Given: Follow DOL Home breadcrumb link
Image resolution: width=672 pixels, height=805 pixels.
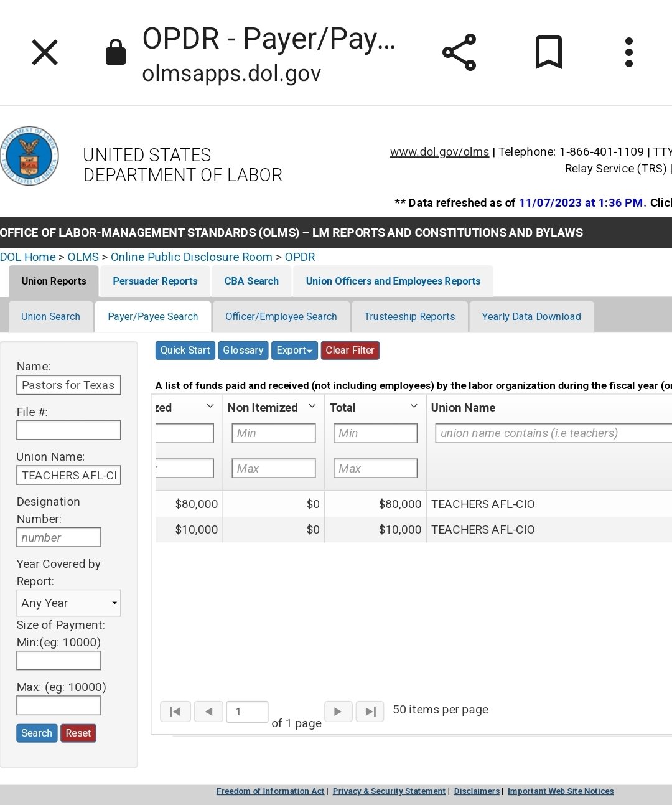Looking at the screenshot, I should (x=28, y=257).
